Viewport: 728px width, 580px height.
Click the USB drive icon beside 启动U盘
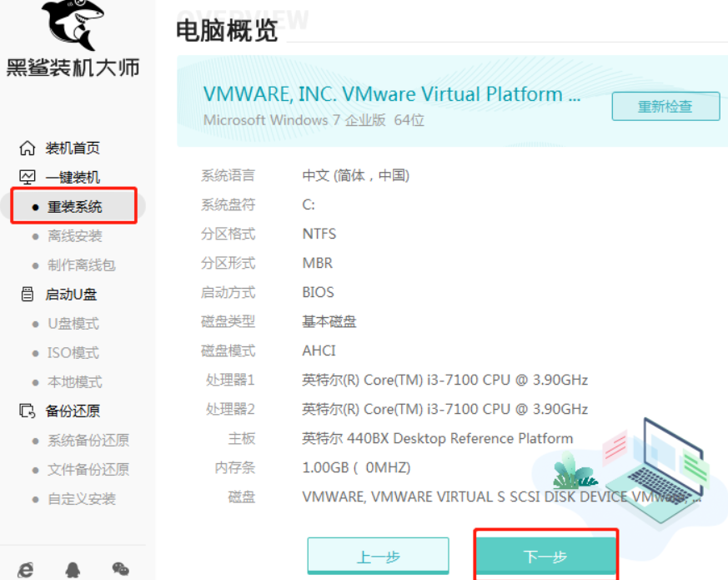click(x=27, y=295)
